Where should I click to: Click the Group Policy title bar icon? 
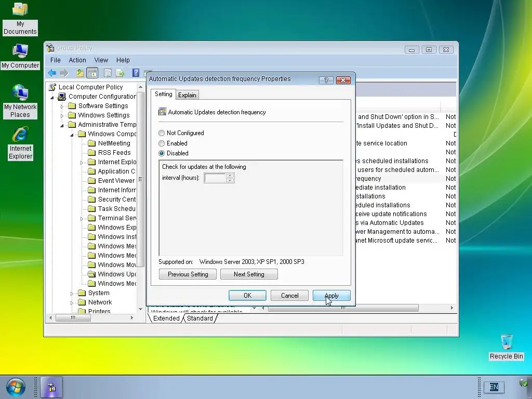coord(50,48)
